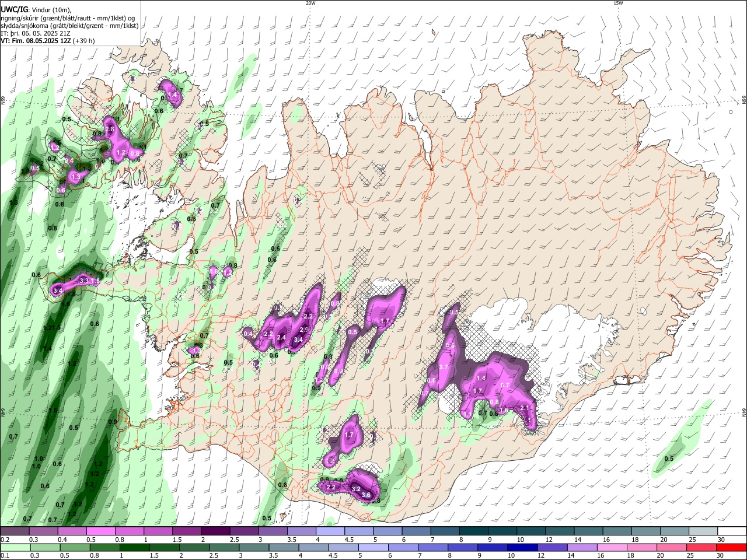Click the deep blue 10 swatch in lower legend row
The width and height of the screenshot is (747, 560).
522,548
